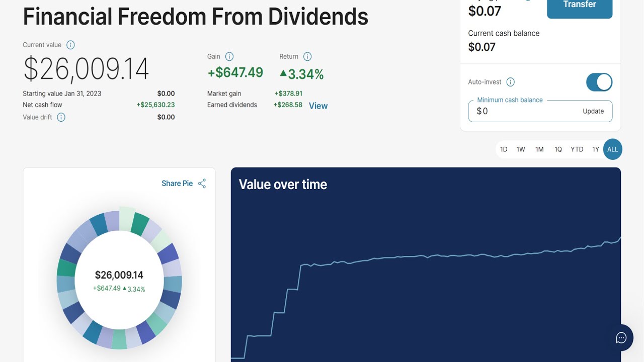The height and width of the screenshot is (362, 644).
Task: Show info for Value drift
Action: pos(61,117)
